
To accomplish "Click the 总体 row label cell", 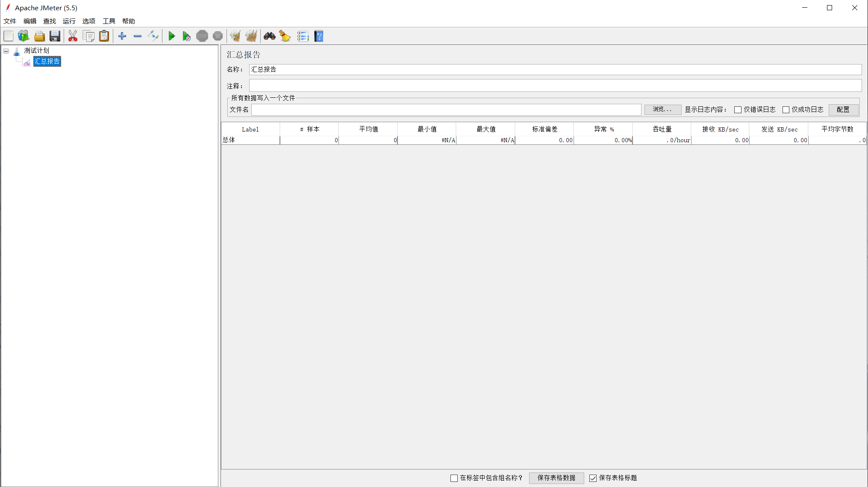I will coord(250,140).
